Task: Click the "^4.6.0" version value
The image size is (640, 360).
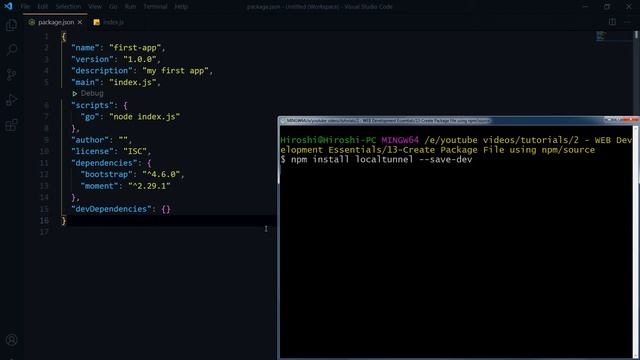Action: (161, 174)
